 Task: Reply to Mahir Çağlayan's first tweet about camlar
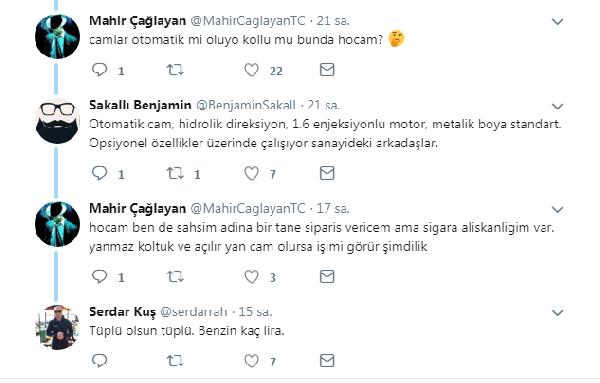click(99, 70)
